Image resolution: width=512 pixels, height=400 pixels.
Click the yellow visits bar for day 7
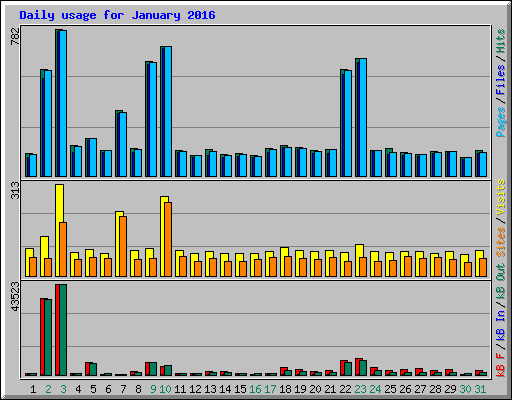point(118,244)
